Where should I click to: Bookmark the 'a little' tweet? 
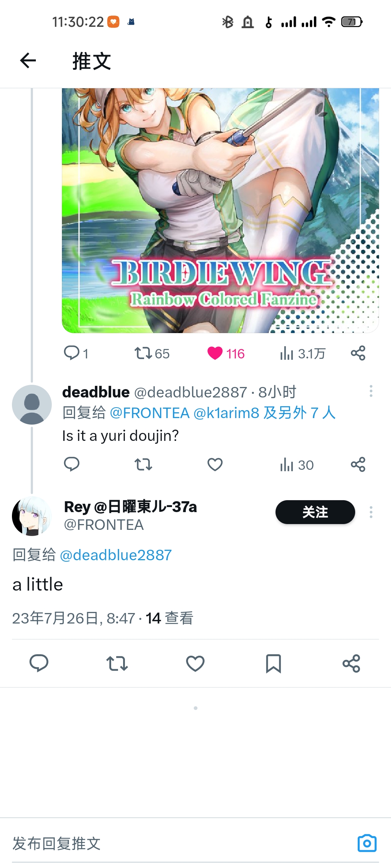click(x=273, y=663)
